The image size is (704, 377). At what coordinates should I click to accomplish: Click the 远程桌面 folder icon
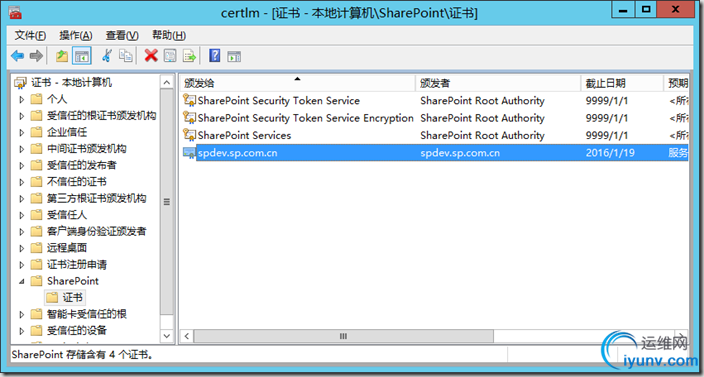coord(36,248)
